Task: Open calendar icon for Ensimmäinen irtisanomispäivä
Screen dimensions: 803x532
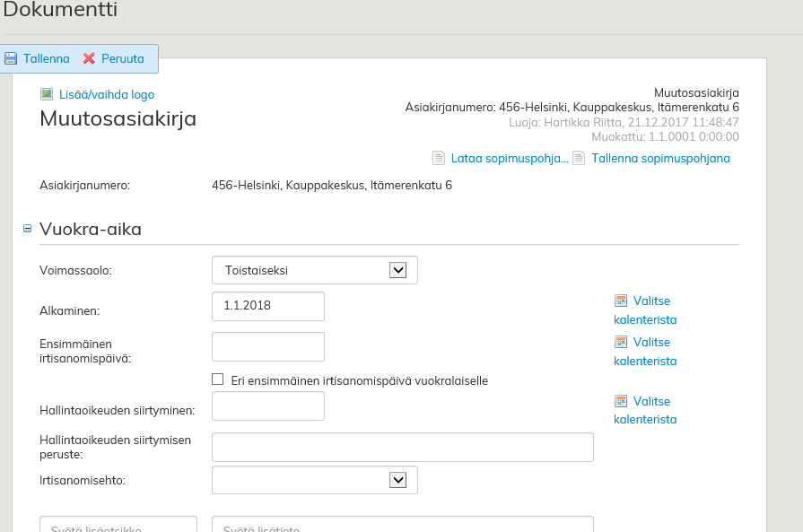Action: pyautogui.click(x=620, y=343)
